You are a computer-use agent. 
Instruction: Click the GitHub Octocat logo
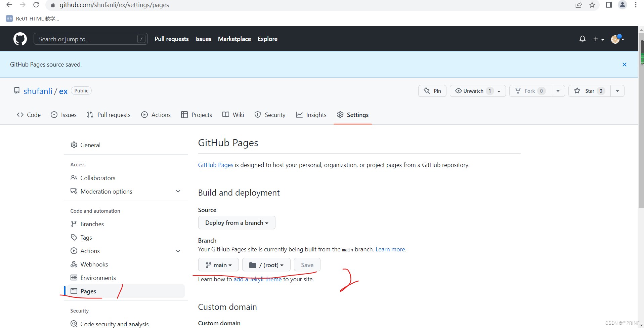20,39
